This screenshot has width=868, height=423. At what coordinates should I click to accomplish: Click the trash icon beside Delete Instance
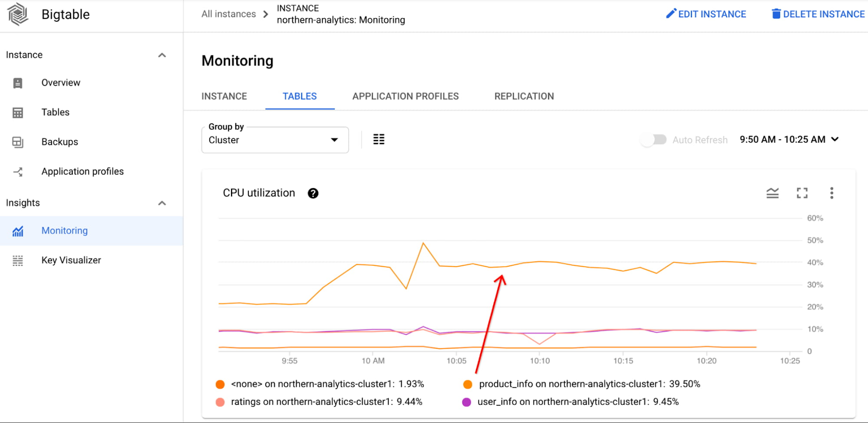[776, 13]
